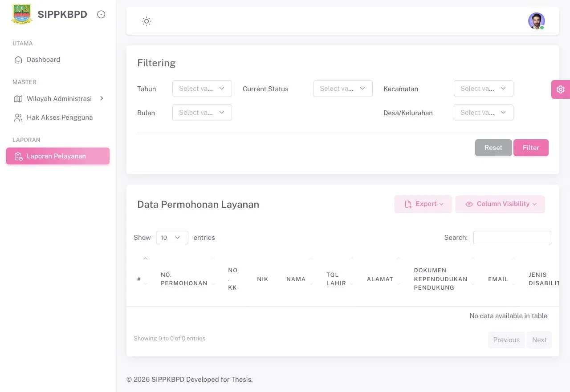Screen dimensions: 570x392
Task: Go to Dashboard in the sidebar
Action: (58, 60)
